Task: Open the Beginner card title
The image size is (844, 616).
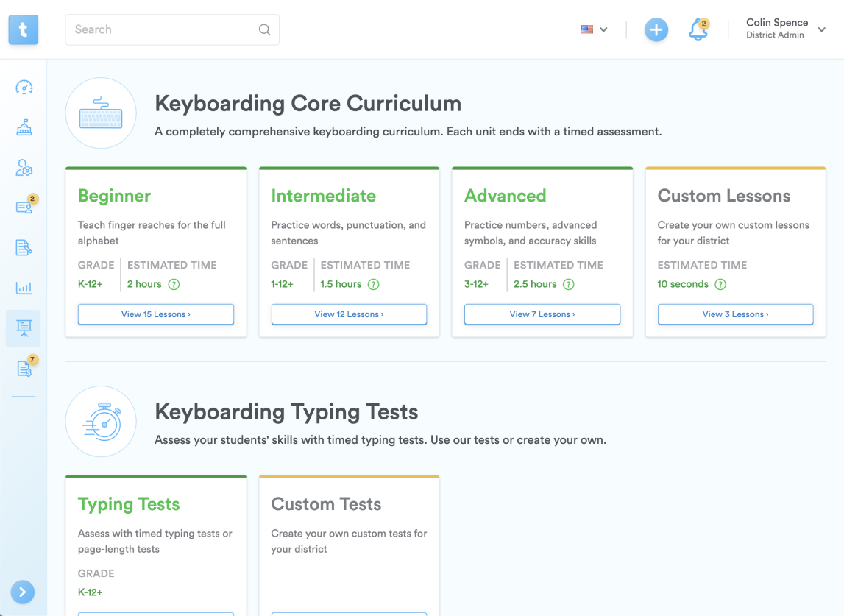Action: pyautogui.click(x=115, y=196)
